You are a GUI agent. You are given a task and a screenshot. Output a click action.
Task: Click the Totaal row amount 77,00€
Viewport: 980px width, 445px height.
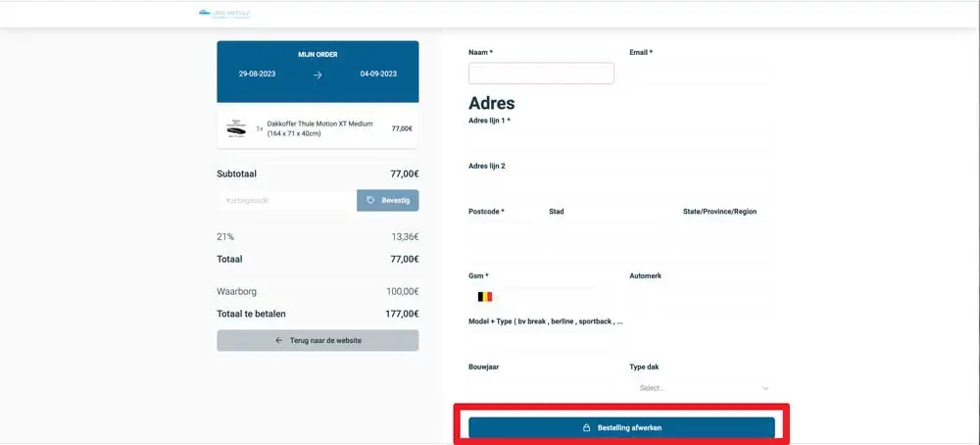coord(405,259)
